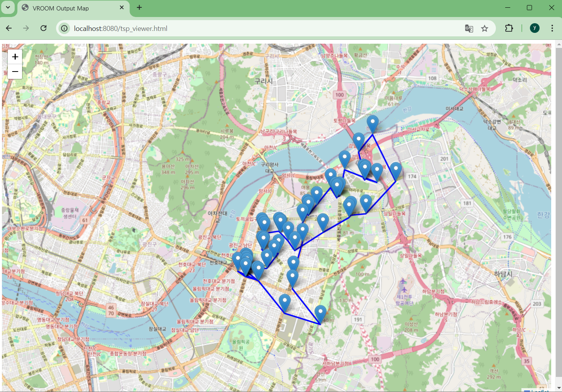Select the westernmost marker on the route

tap(238, 261)
